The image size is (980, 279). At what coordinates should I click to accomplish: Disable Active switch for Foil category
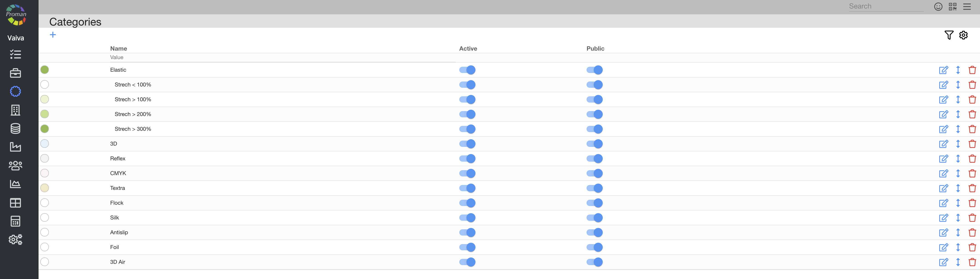[467, 247]
